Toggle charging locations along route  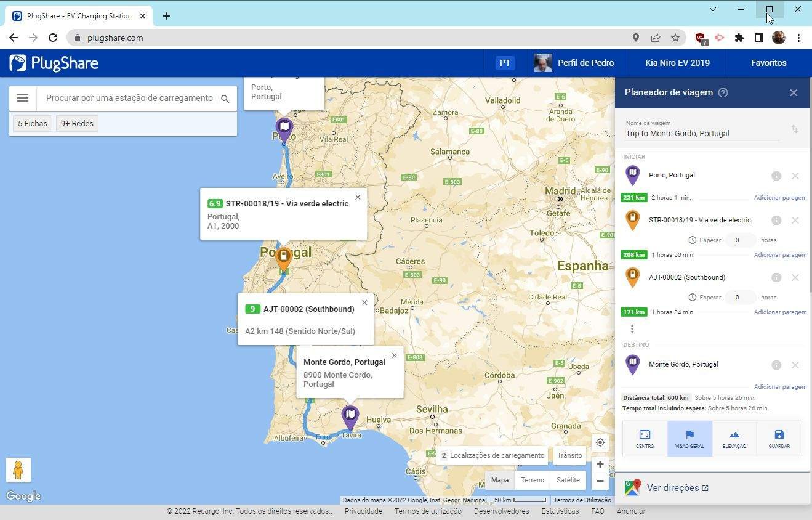[x=492, y=455]
